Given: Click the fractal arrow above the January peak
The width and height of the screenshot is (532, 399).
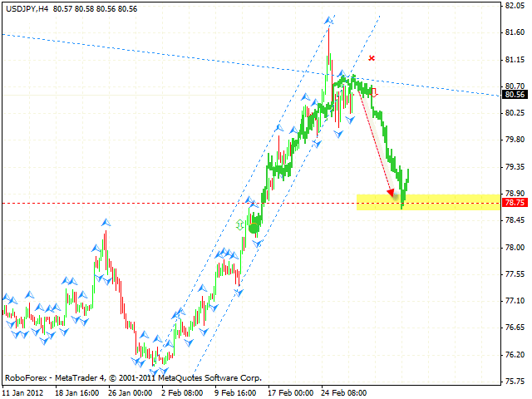Looking at the screenshot, I should coord(106,222).
